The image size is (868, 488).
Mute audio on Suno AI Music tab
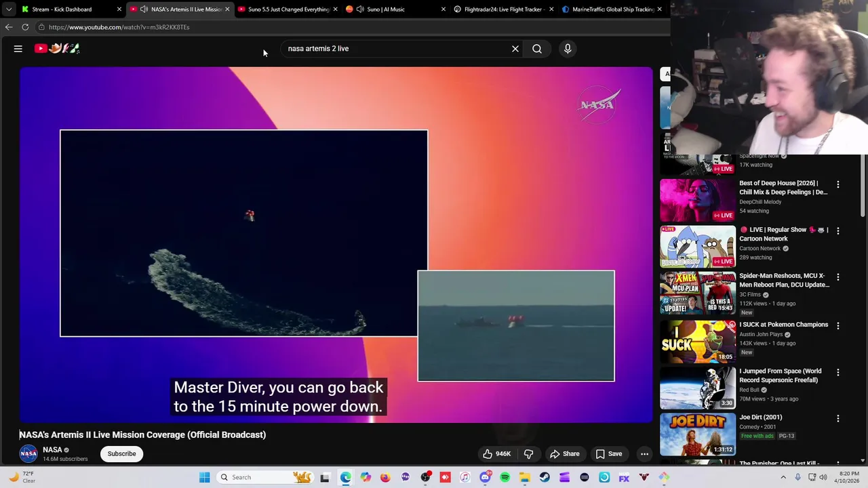point(360,9)
